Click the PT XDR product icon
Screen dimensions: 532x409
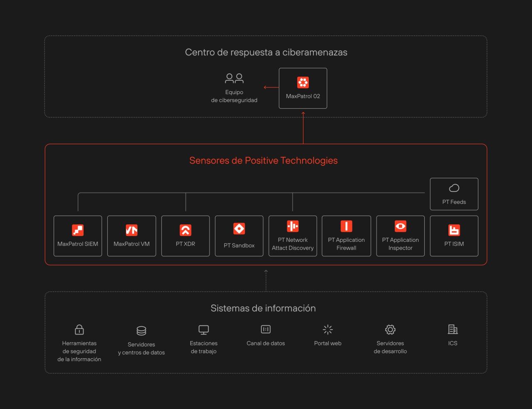tap(185, 230)
